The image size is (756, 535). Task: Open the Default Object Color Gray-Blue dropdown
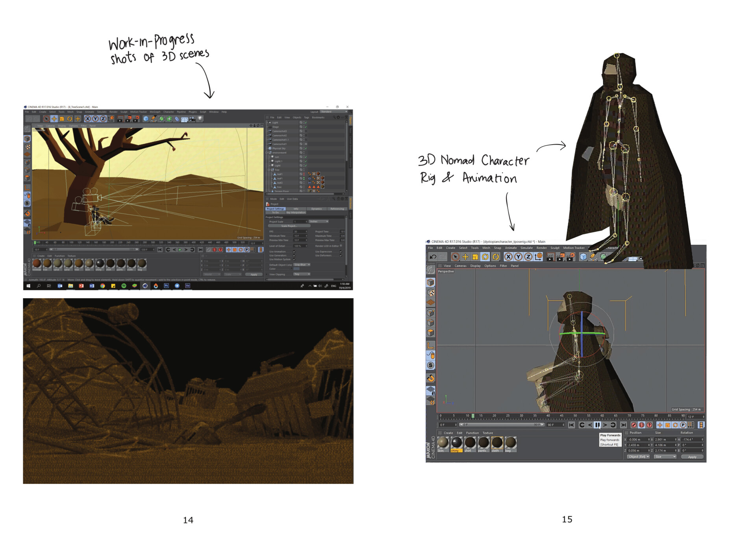coord(302,265)
